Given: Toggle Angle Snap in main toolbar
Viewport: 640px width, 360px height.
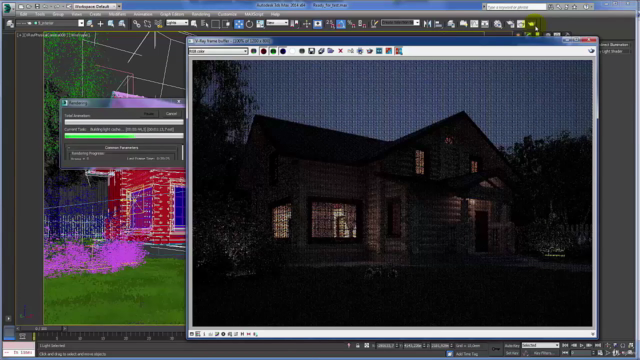Looking at the screenshot, I should click(341, 24).
